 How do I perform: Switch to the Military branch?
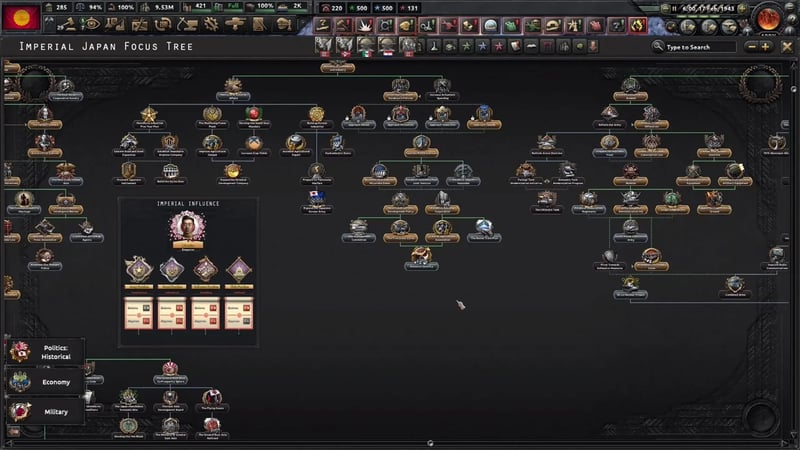point(45,411)
